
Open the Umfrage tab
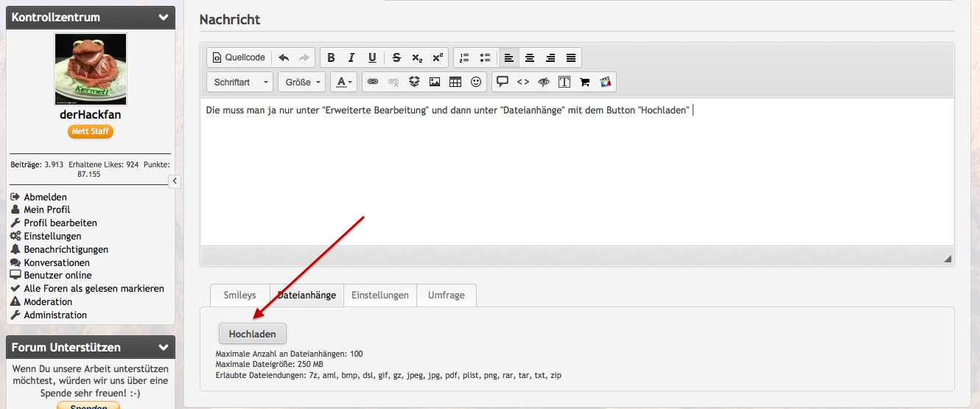click(x=447, y=295)
